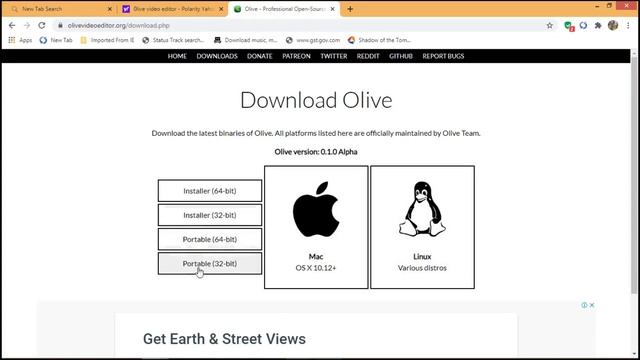Go back using the browser back arrow
Viewport: 640px width, 360px height.
click(x=12, y=25)
